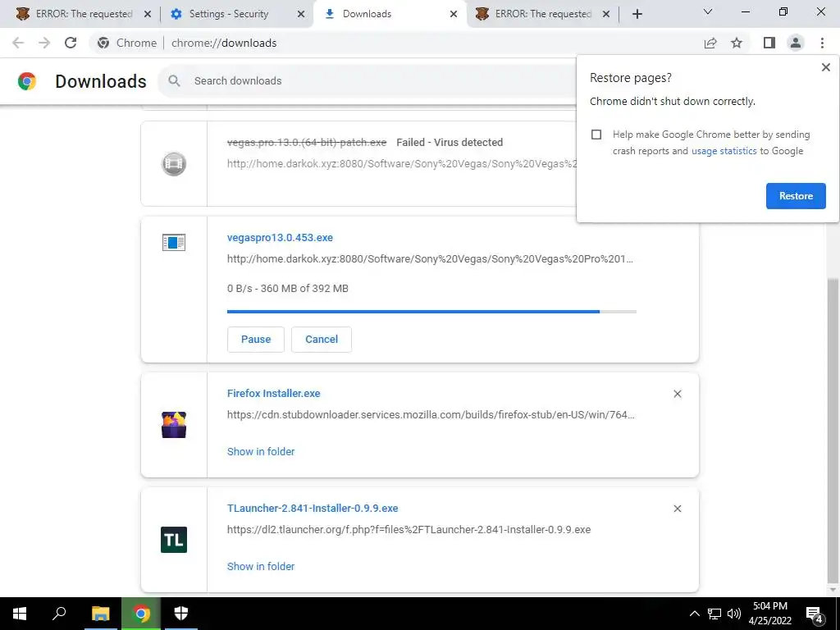The image size is (840, 630).
Task: Open the usage statistics link
Action: [x=724, y=151]
